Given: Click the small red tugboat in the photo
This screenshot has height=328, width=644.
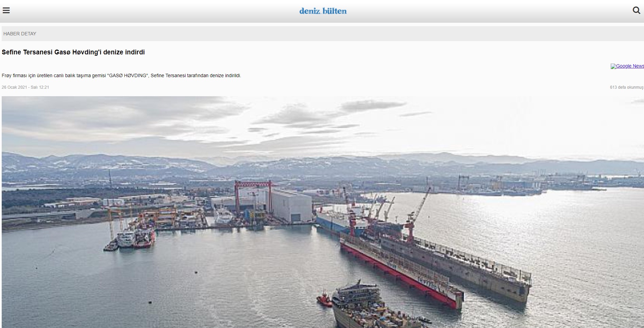Looking at the screenshot, I should click(324, 299).
